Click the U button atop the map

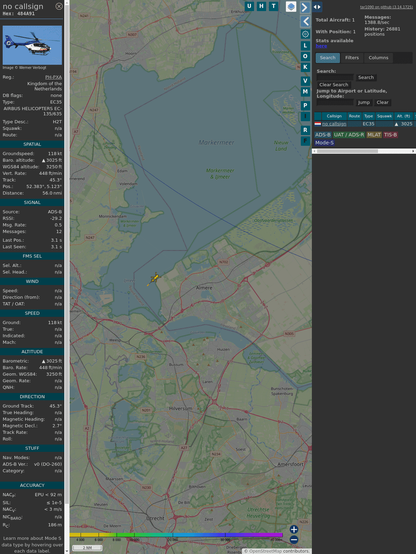249,6
